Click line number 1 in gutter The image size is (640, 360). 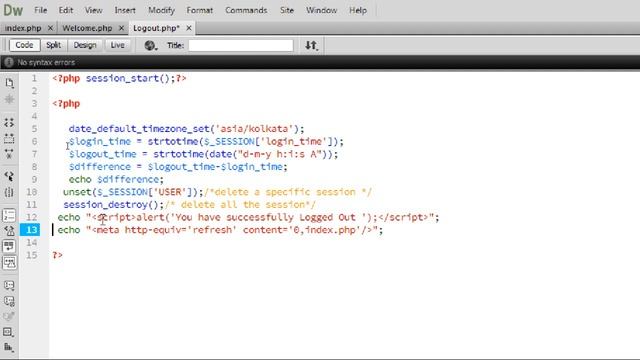point(34,78)
